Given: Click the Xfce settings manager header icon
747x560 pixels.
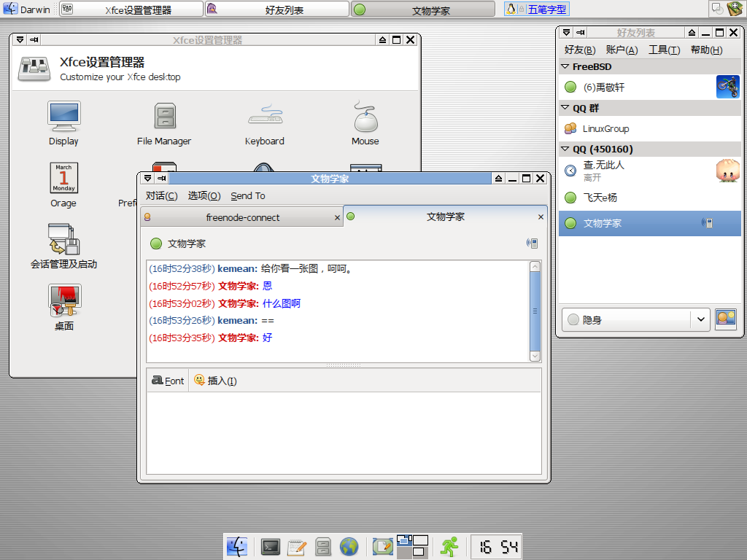Looking at the screenshot, I should [x=34, y=69].
